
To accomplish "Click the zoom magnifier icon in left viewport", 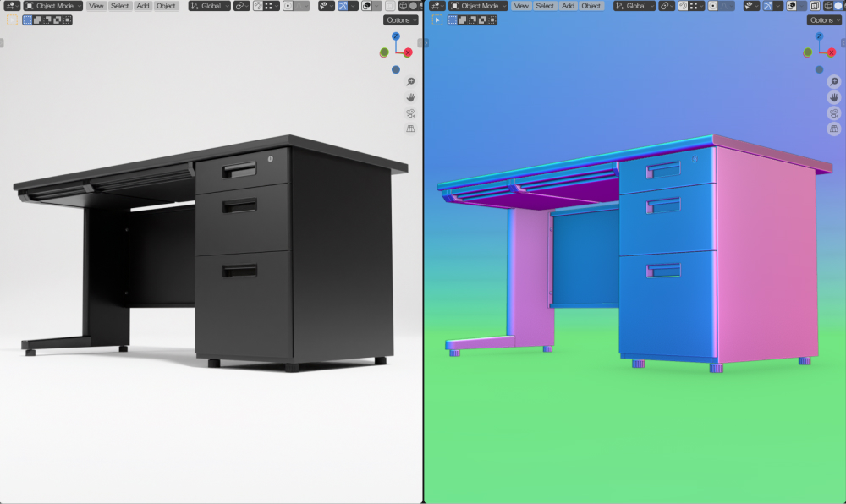I will (x=410, y=81).
